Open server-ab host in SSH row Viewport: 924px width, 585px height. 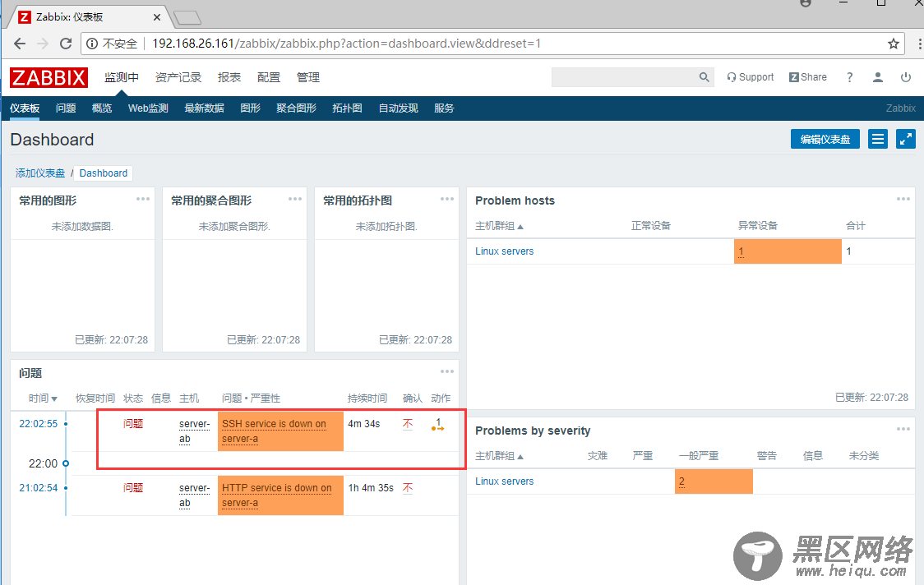tap(195, 431)
